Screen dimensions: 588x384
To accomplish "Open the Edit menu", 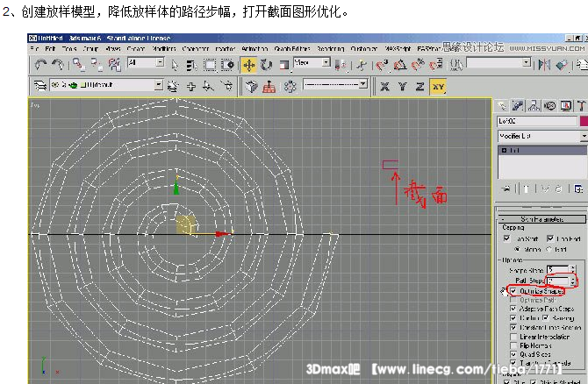I will [50, 49].
